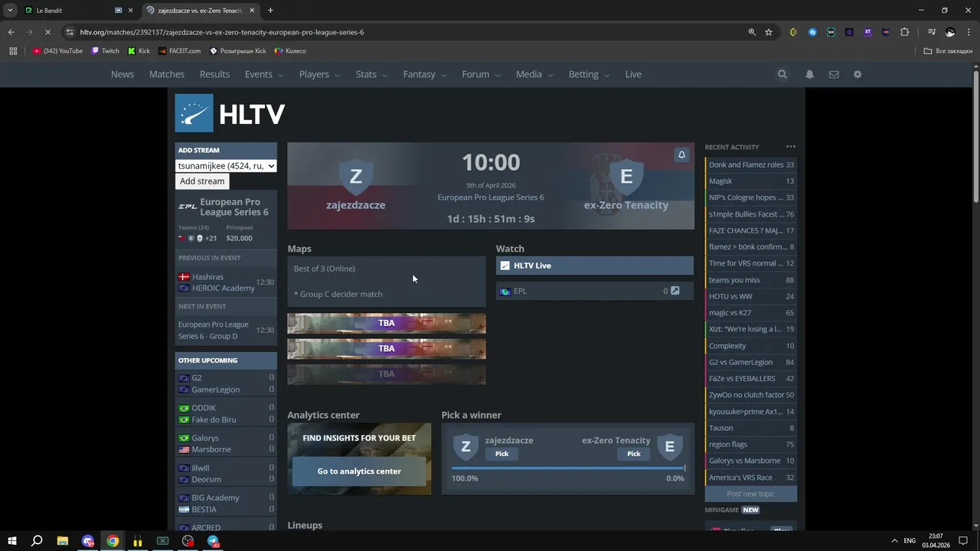Expand the Media menu

click(534, 74)
